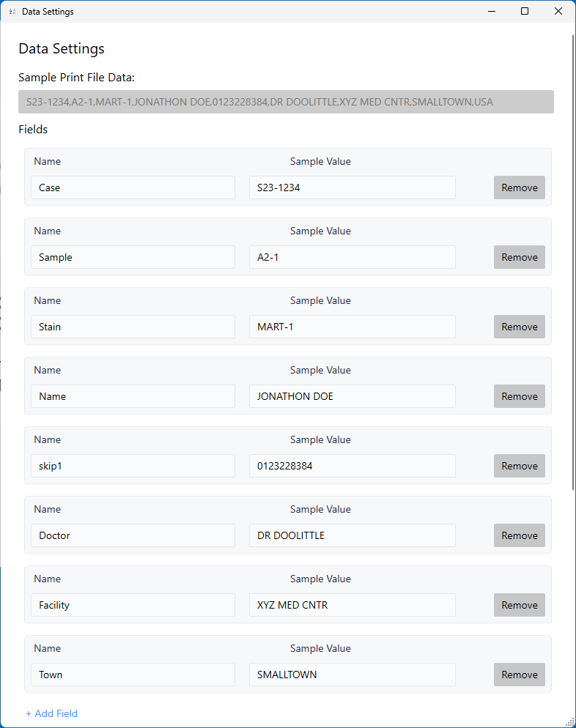Edit the Case name input

click(x=133, y=187)
